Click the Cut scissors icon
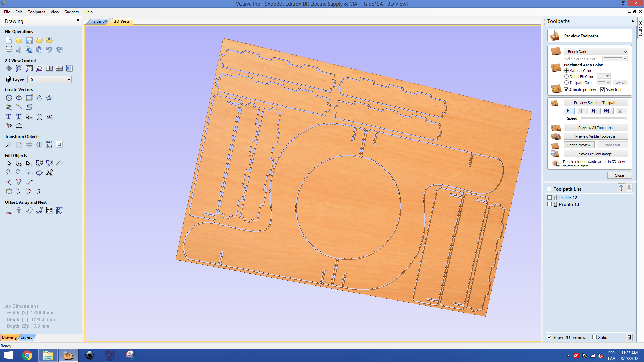Image resolution: width=644 pixels, height=362 pixels. pyautogui.click(x=19, y=50)
